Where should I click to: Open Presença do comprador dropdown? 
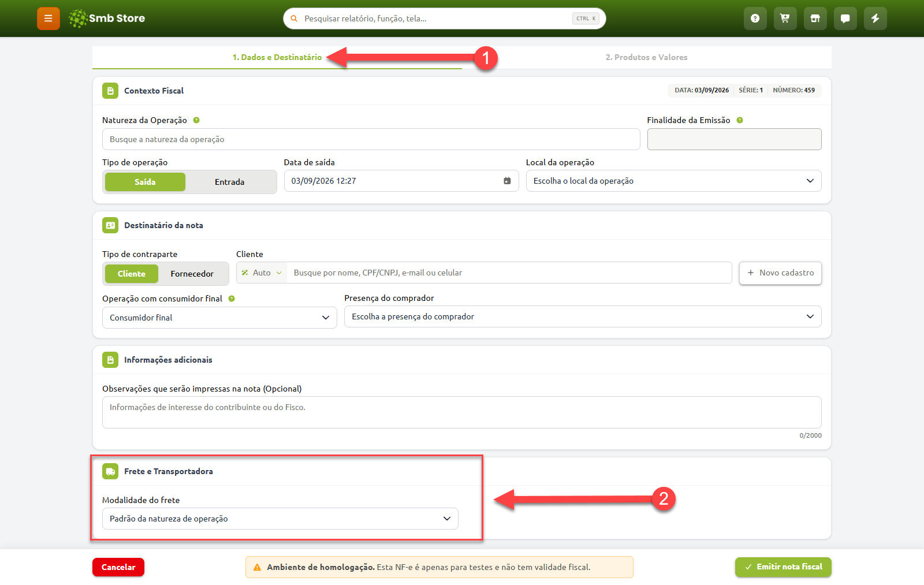(583, 316)
